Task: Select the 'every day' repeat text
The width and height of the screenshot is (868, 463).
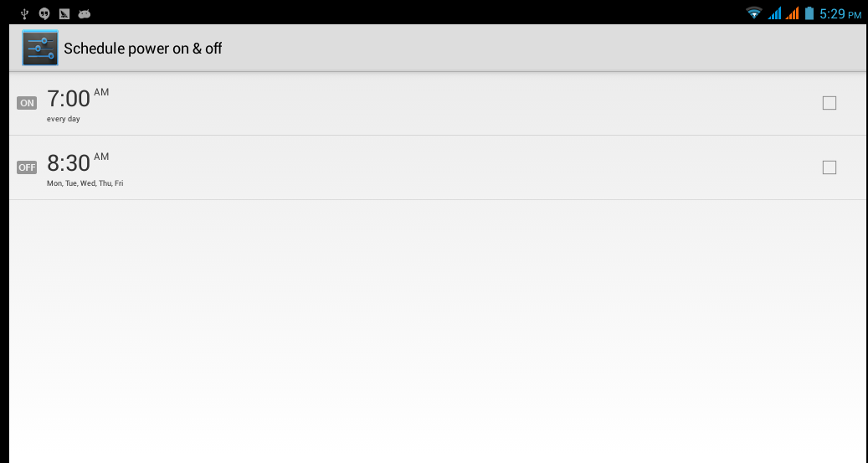Action: click(x=63, y=119)
